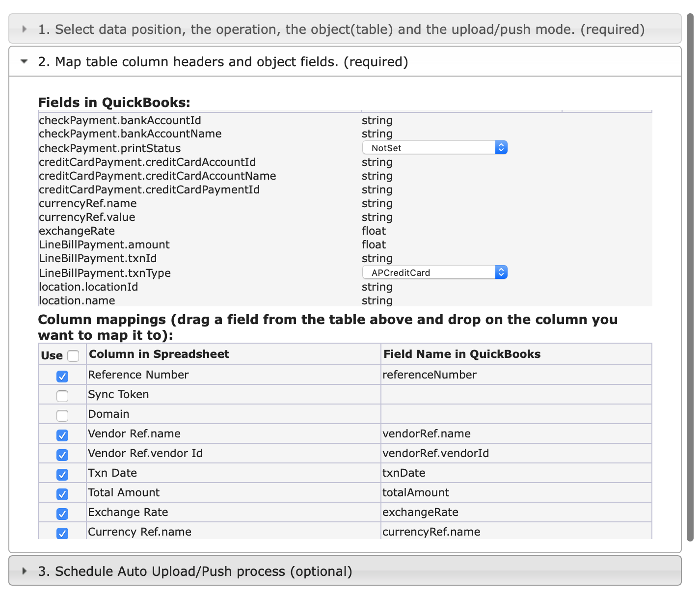Select the checkPayment.bankAccountName field

coord(130,134)
